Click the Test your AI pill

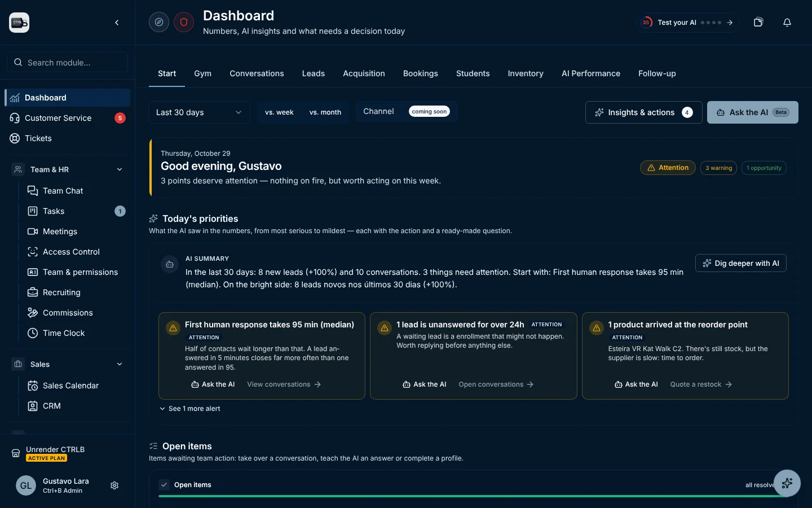(x=688, y=23)
